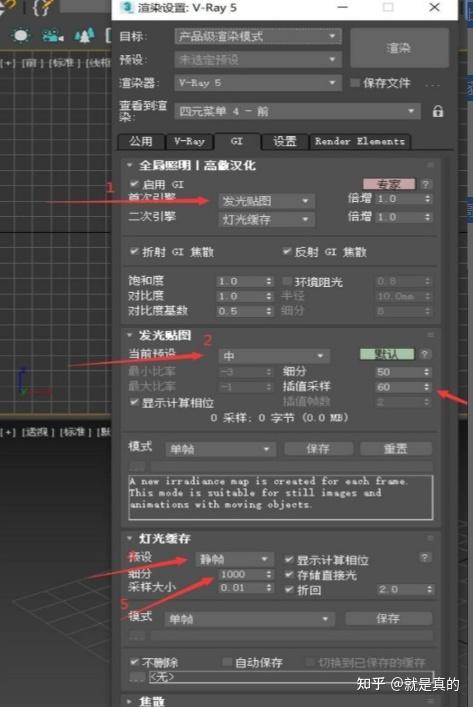473x707 pixels.
Task: Click the trees environment icon in the toolbar
Action: pyautogui.click(x=84, y=36)
